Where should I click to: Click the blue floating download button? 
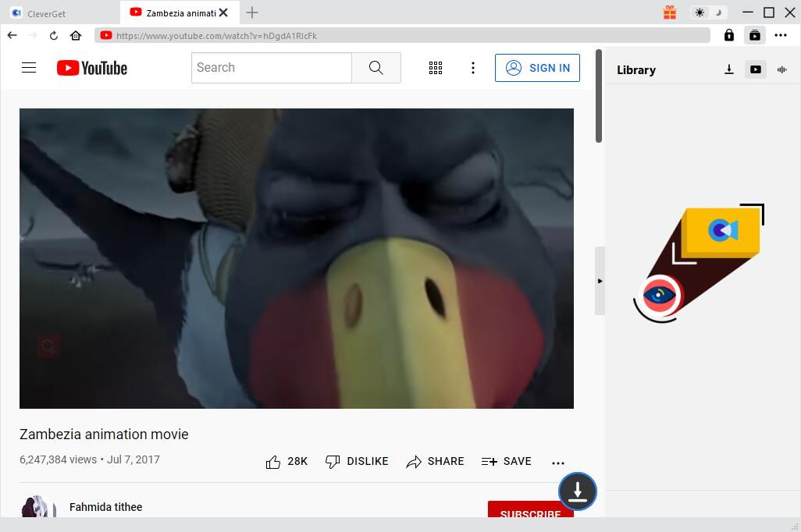[577, 491]
